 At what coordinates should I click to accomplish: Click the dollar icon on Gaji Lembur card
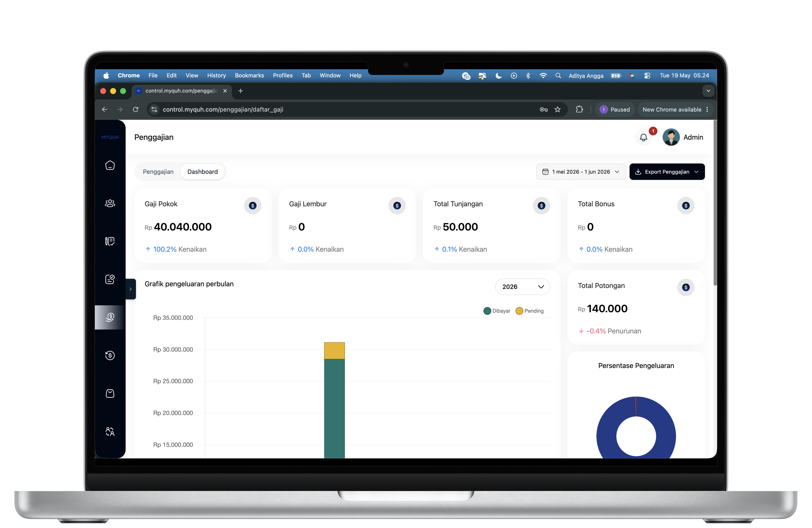[397, 206]
